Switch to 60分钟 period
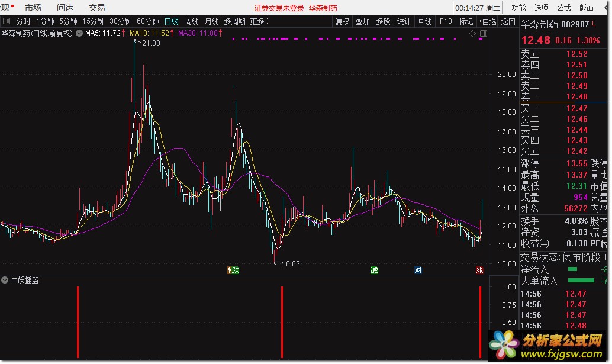Viewport: 612px width, 364px height. point(148,21)
